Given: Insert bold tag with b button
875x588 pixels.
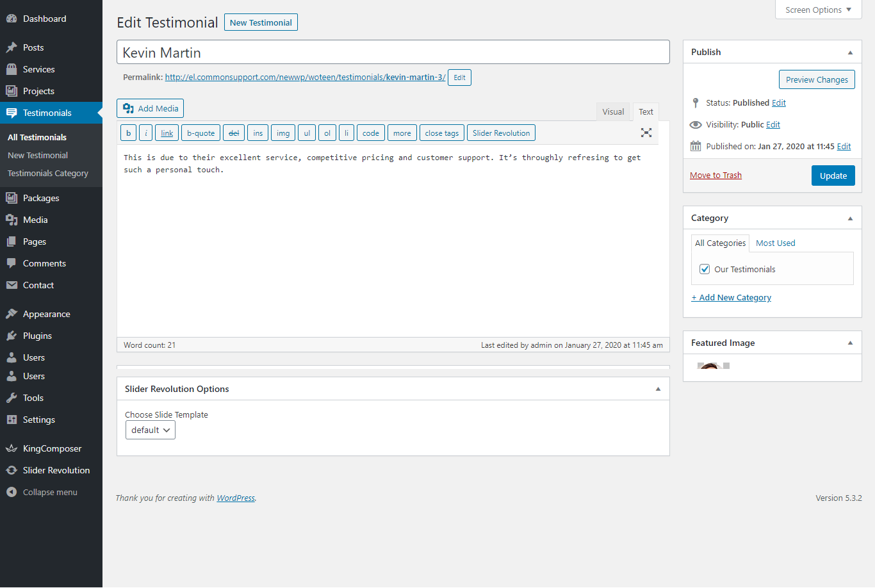Looking at the screenshot, I should pyautogui.click(x=128, y=133).
